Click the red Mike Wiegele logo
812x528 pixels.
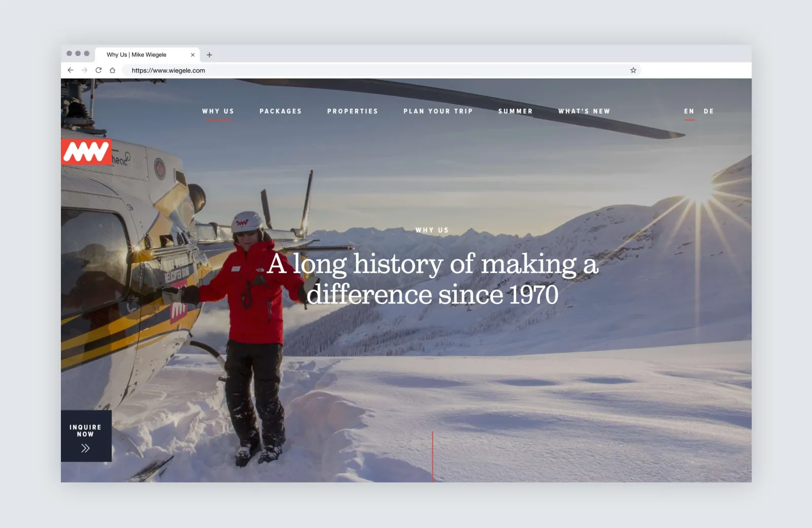(x=86, y=152)
